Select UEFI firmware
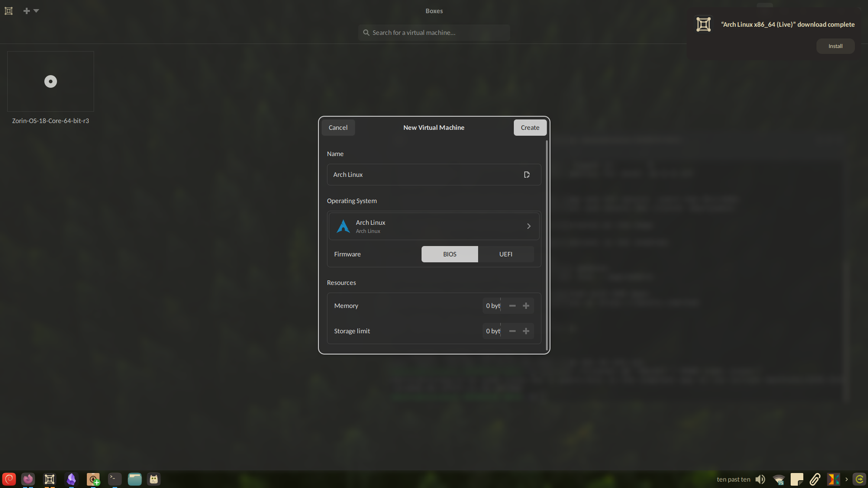This screenshot has width=868, height=488. (506, 254)
